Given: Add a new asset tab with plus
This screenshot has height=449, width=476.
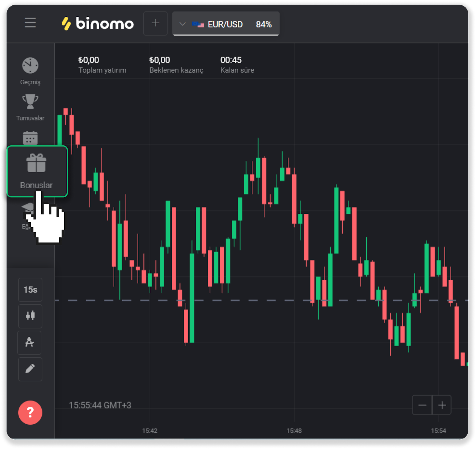Looking at the screenshot, I should tap(155, 23).
